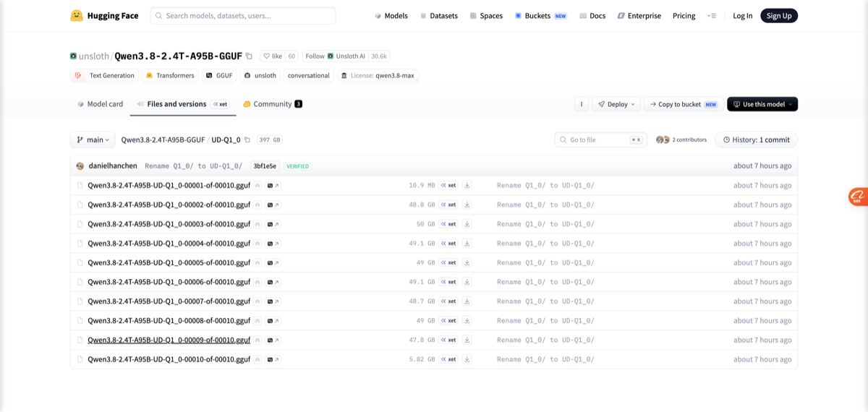Click xet badge on 00004-of-00010 row
This screenshot has width=868, height=412.
(x=448, y=244)
